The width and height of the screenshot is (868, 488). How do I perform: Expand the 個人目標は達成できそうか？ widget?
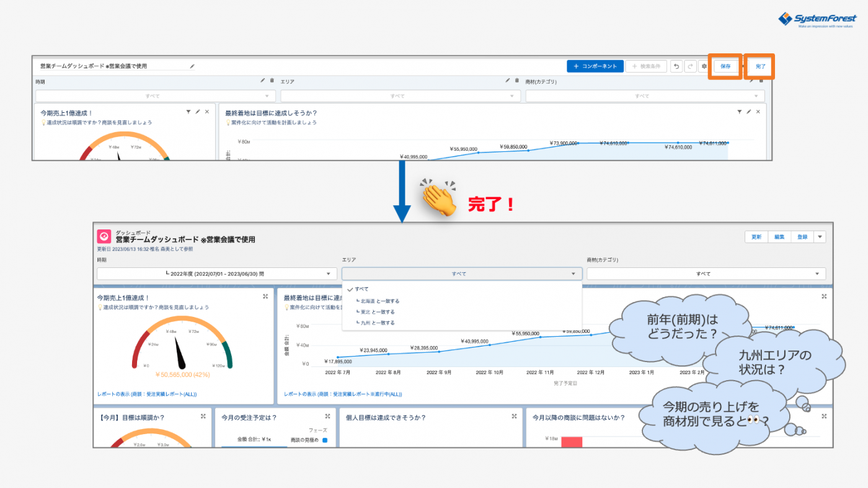click(x=514, y=416)
